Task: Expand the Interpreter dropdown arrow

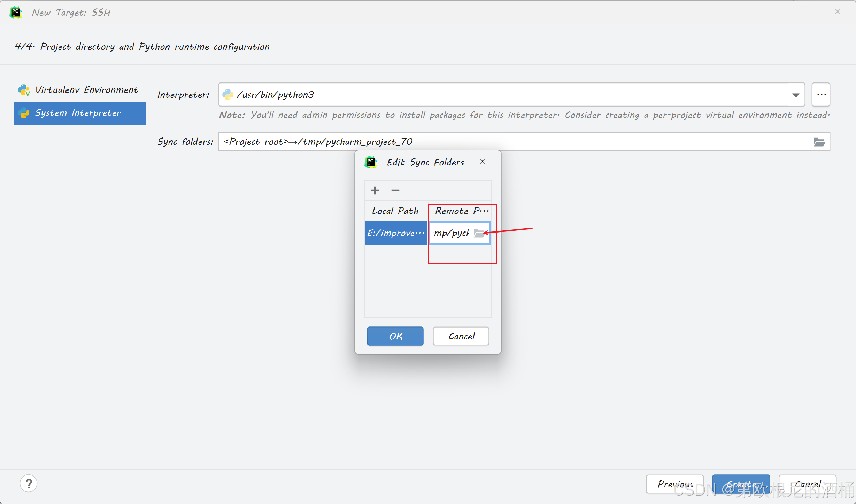Action: point(795,95)
